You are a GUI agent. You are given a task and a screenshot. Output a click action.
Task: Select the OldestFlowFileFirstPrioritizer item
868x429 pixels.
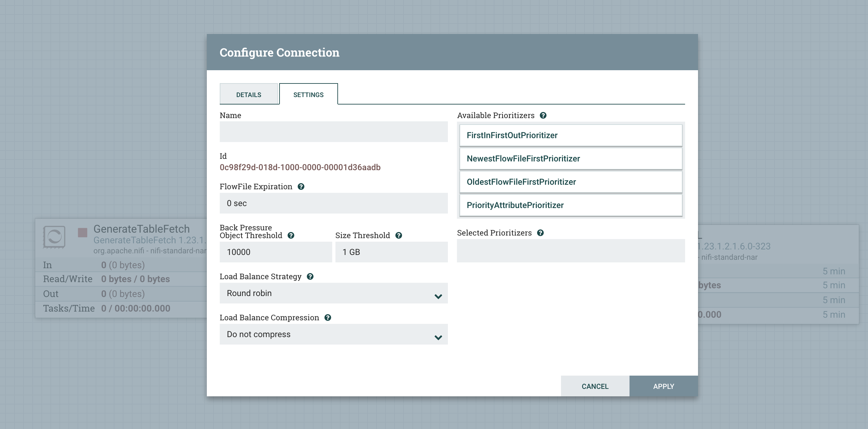tap(570, 182)
